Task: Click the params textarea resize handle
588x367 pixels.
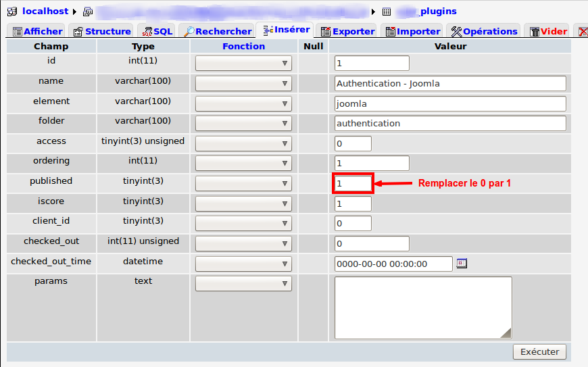Action: pos(506,333)
